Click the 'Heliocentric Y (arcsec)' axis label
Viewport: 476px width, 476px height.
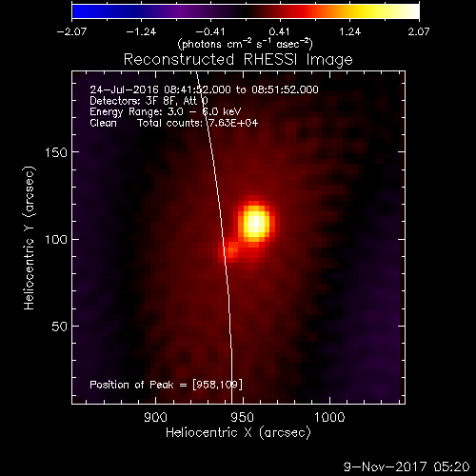coord(30,238)
